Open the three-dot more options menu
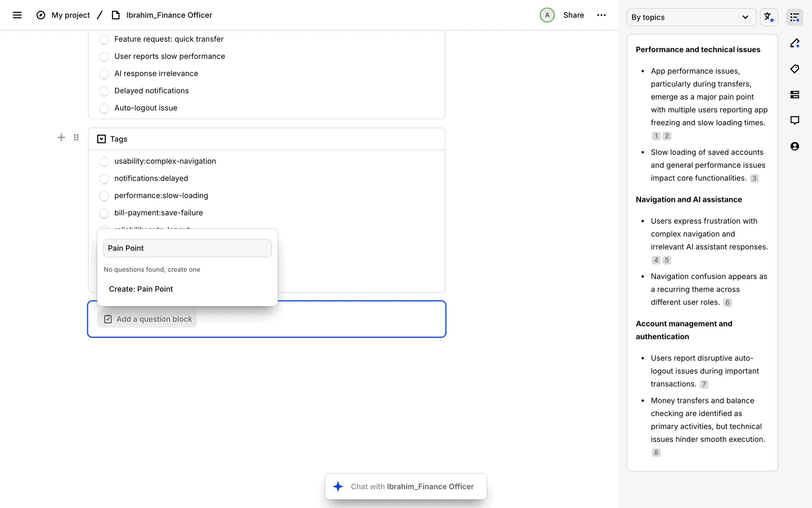 click(601, 15)
